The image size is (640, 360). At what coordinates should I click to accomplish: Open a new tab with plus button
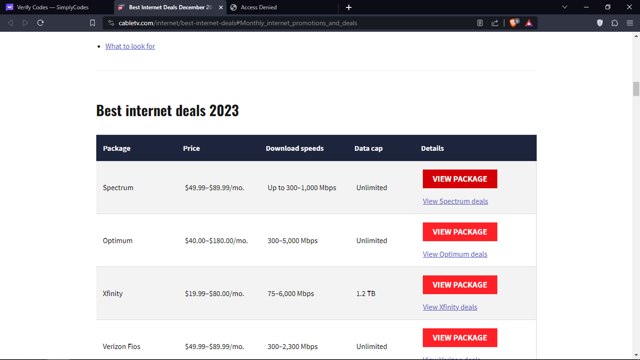point(349,7)
